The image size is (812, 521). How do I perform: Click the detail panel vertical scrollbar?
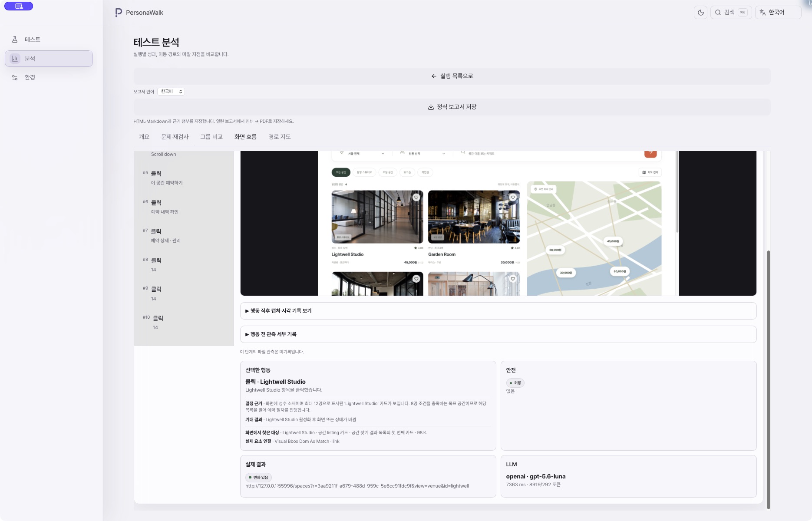coord(768,379)
